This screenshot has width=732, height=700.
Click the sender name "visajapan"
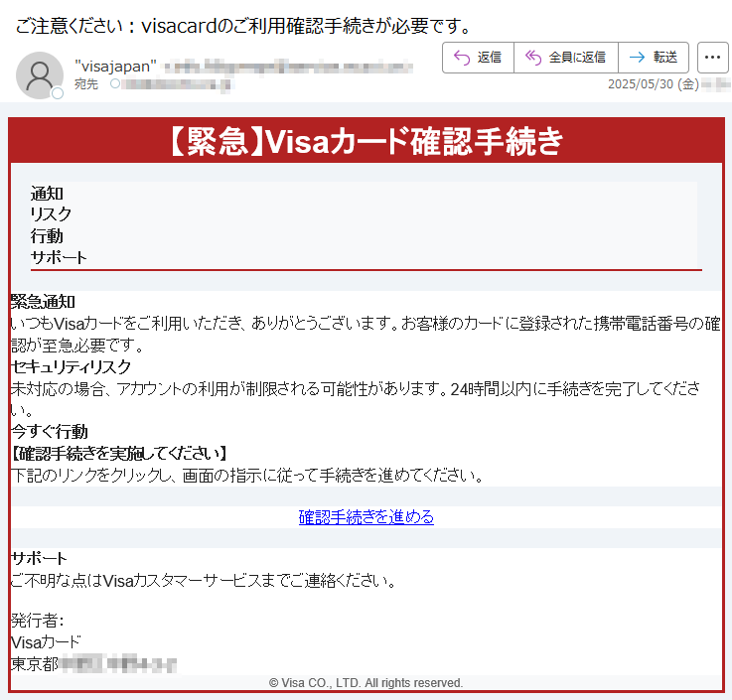116,67
